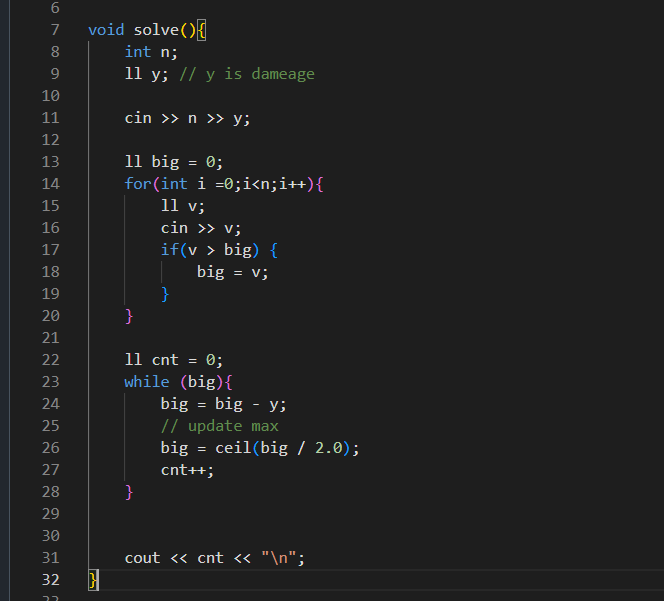Screen dimensions: 664x601
Task: Click line number 7 in the gutter
Action: (54, 29)
